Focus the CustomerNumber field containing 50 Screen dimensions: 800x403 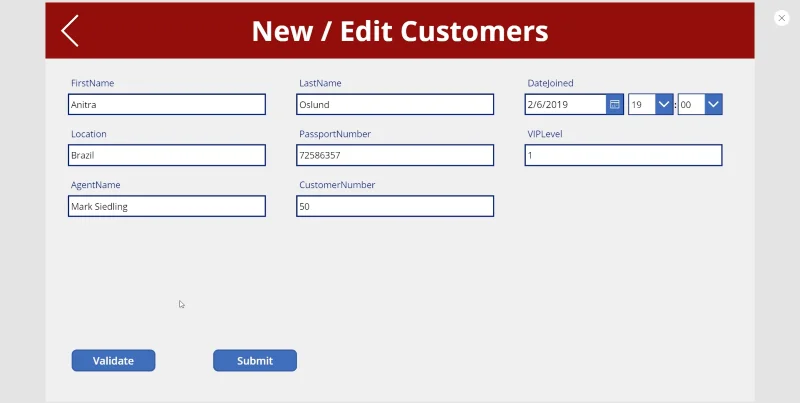395,206
